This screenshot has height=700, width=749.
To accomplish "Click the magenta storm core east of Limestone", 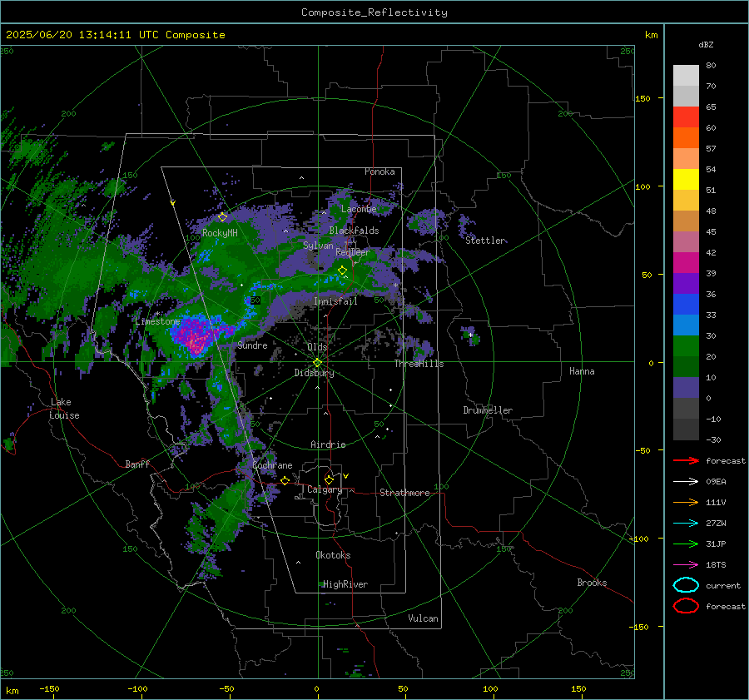I will pos(197,335).
